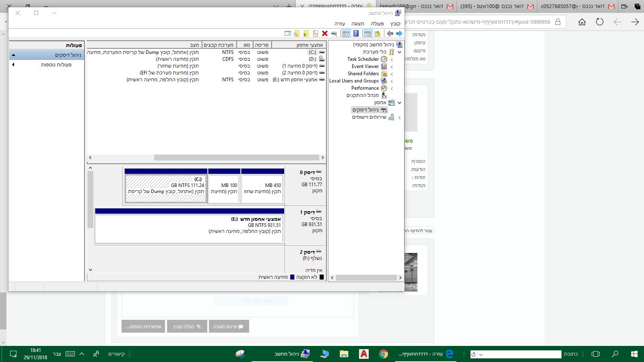The height and width of the screenshot is (362, 644).
Task: Toggle the show/hide console tree toolbar icon
Action: (x=367, y=34)
